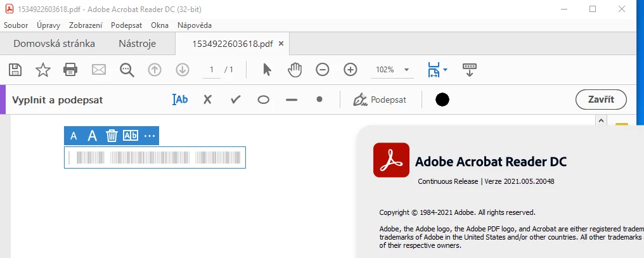Close the 1534922603618.pdf tab
This screenshot has height=258, width=644.
(x=281, y=44)
